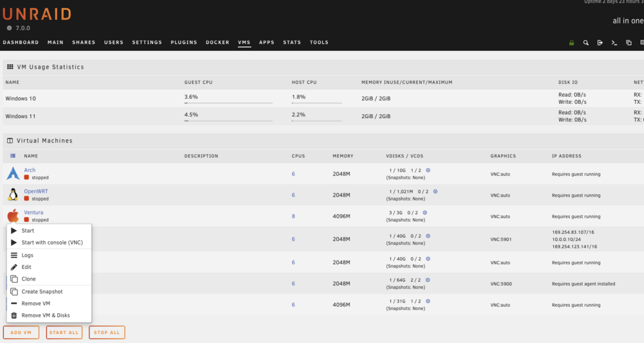Open the Settings tab
This screenshot has height=343, width=644.
(x=147, y=43)
